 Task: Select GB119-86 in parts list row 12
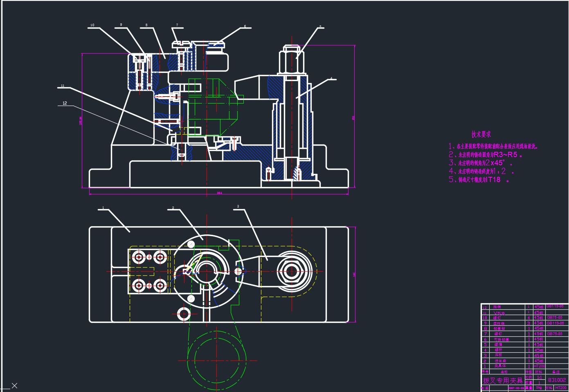(x=555, y=306)
